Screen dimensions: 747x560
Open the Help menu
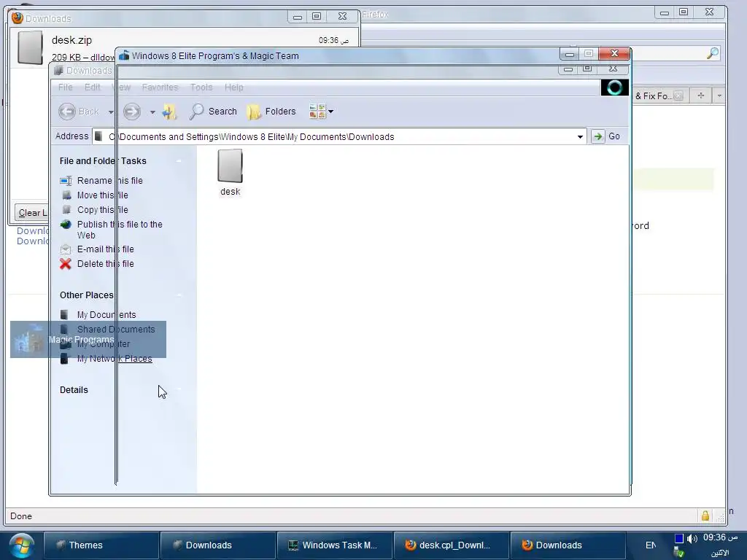pos(234,87)
